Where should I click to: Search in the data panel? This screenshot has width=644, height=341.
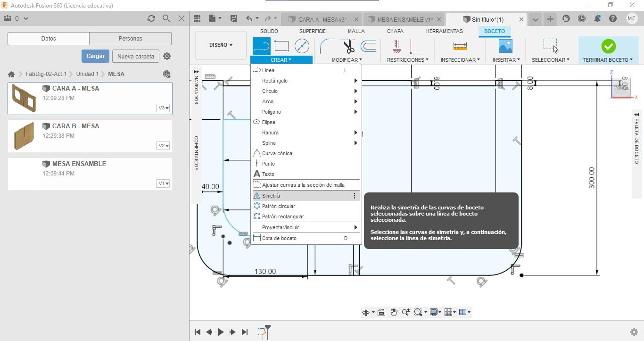166,18
